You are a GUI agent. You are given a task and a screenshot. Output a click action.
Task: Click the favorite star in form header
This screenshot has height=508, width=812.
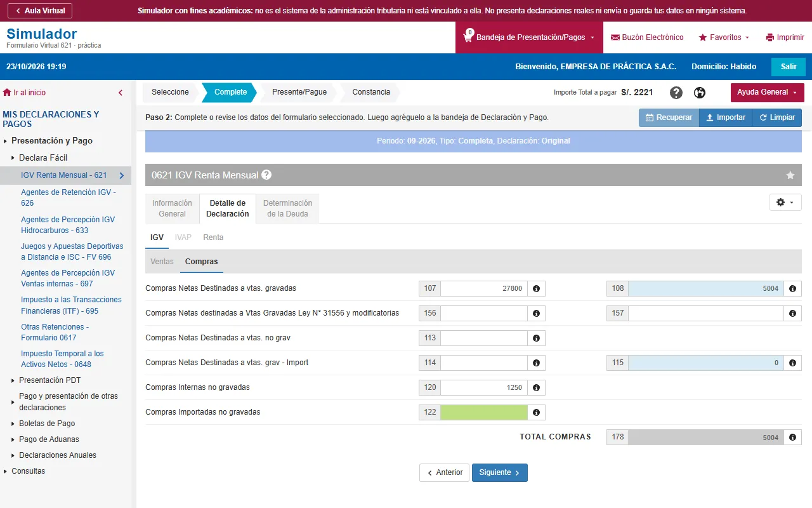(790, 175)
